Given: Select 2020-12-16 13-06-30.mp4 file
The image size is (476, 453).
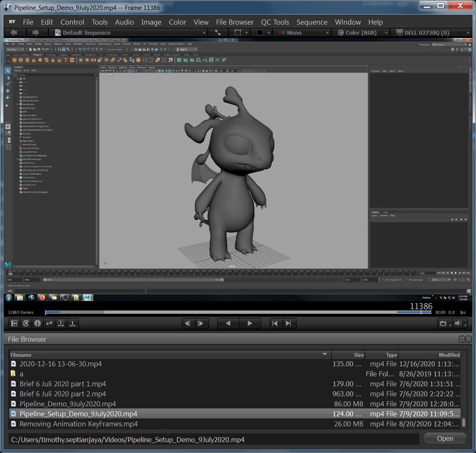Looking at the screenshot, I should point(234,364).
